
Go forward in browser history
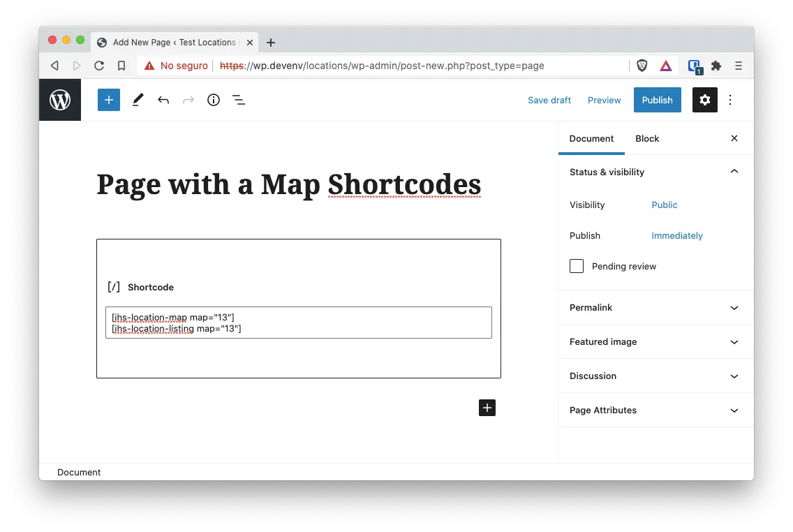76,66
